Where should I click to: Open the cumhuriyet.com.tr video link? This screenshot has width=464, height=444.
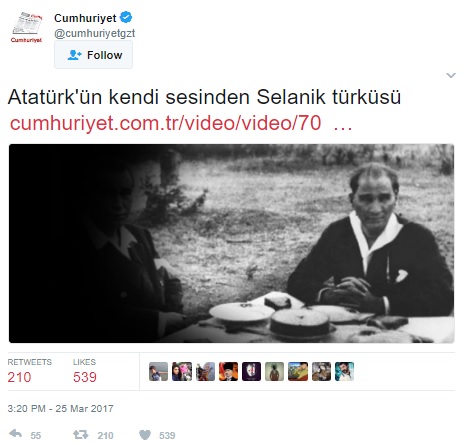[181, 123]
